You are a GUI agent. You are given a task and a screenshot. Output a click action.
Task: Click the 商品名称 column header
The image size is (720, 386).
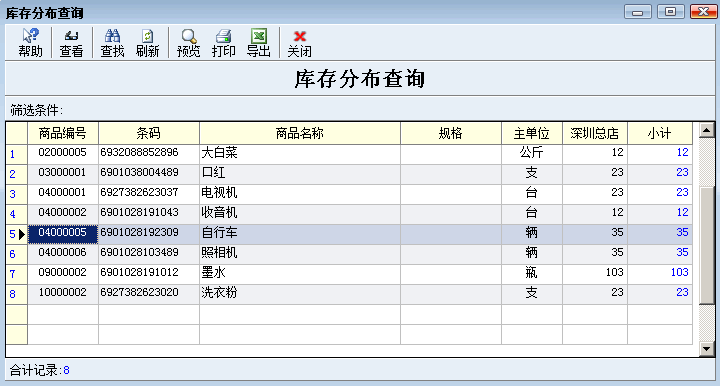click(x=300, y=133)
